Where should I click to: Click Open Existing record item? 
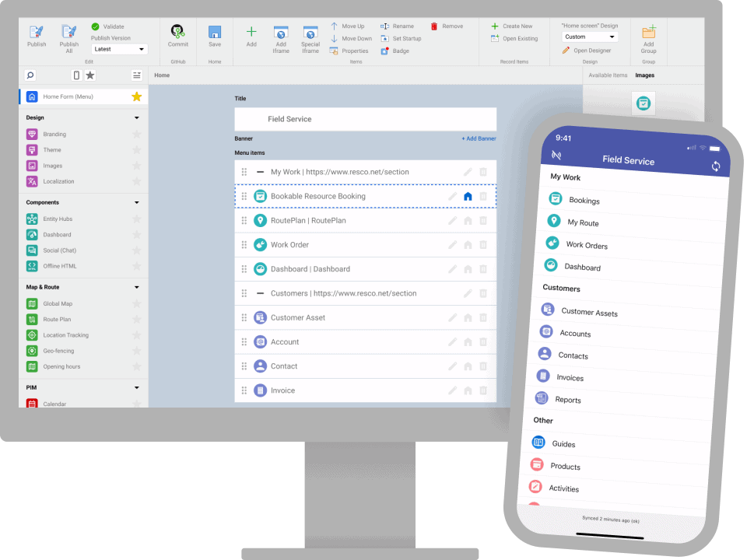pyautogui.click(x=514, y=39)
